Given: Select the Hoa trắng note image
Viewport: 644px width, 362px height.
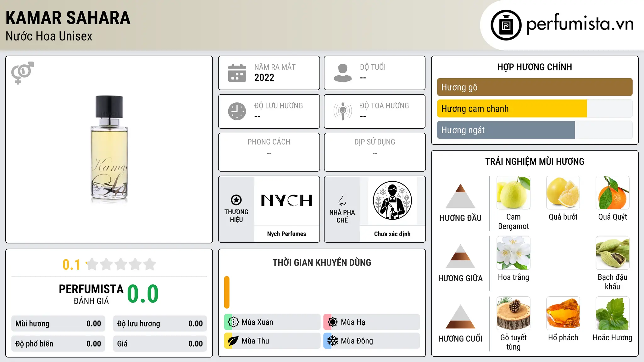Looking at the screenshot, I should (x=514, y=253).
